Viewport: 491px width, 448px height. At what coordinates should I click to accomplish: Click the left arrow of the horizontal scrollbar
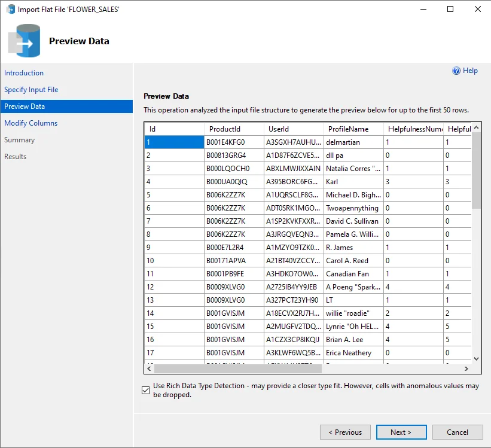tap(149, 368)
